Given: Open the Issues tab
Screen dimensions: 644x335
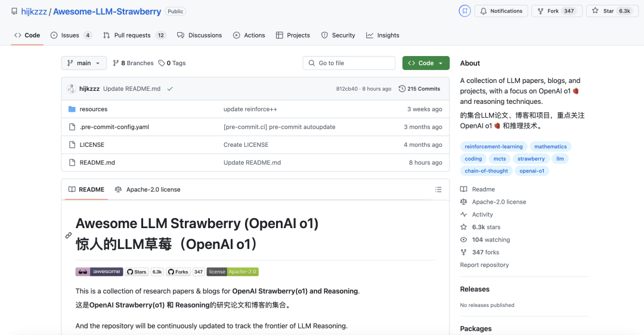Looking at the screenshot, I should (x=70, y=35).
